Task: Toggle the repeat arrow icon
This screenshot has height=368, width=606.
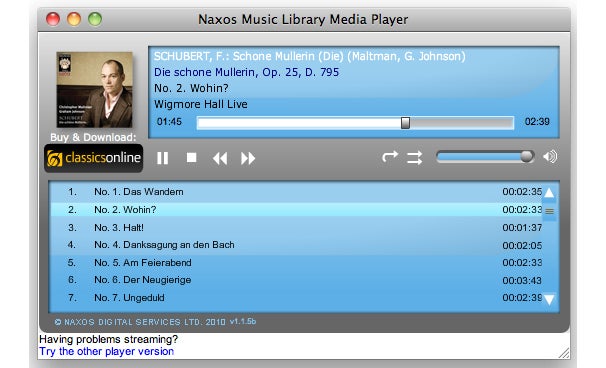Action: 390,156
